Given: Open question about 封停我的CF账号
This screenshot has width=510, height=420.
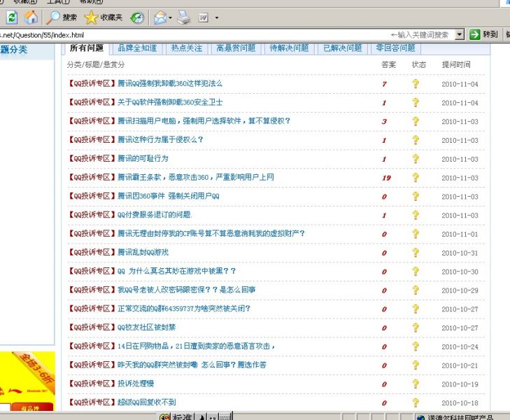Looking at the screenshot, I should tap(211, 234).
